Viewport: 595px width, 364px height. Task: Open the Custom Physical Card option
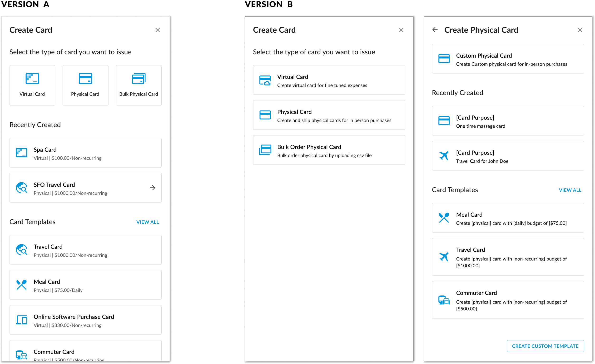click(508, 59)
